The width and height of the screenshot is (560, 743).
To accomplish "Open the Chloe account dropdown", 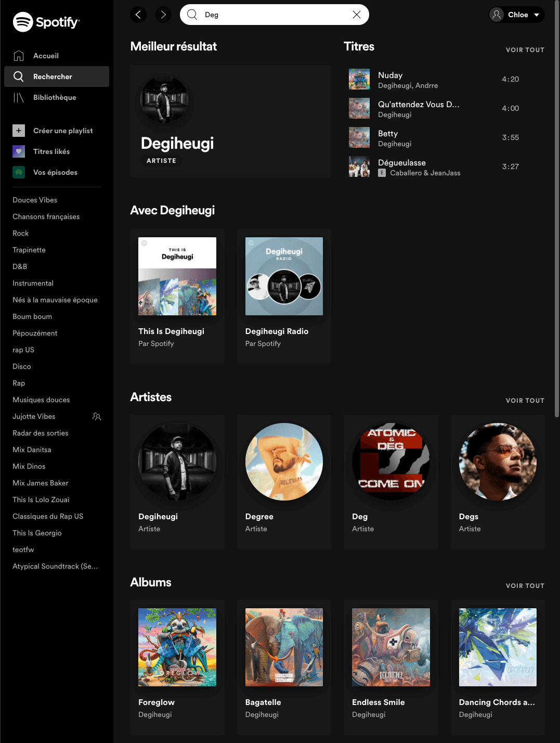I will pos(516,15).
